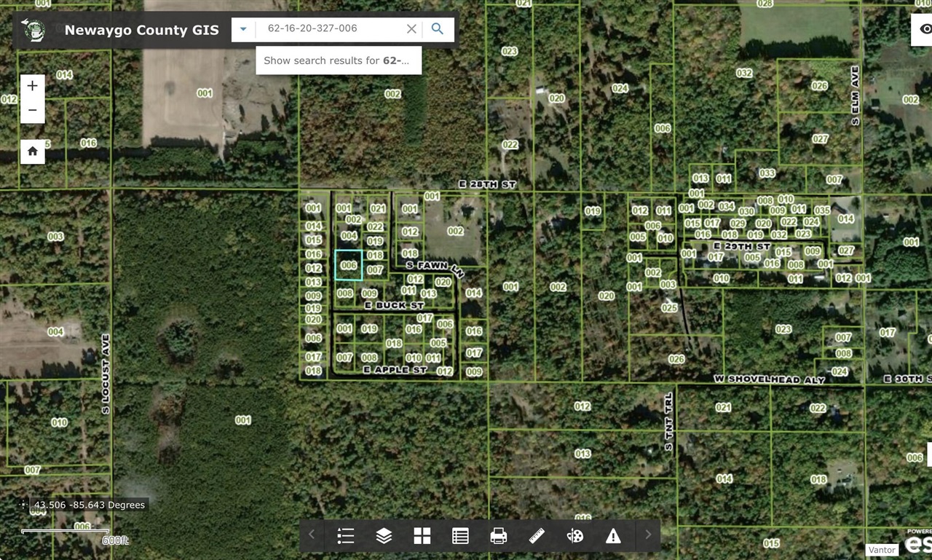
Task: Open the attribute Table tool
Action: pyautogui.click(x=460, y=536)
